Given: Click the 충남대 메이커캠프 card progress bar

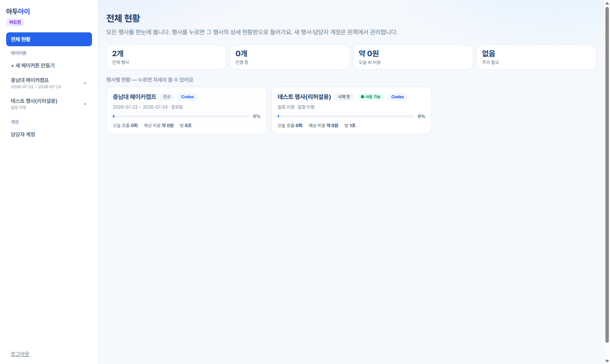Looking at the screenshot, I should tap(181, 116).
